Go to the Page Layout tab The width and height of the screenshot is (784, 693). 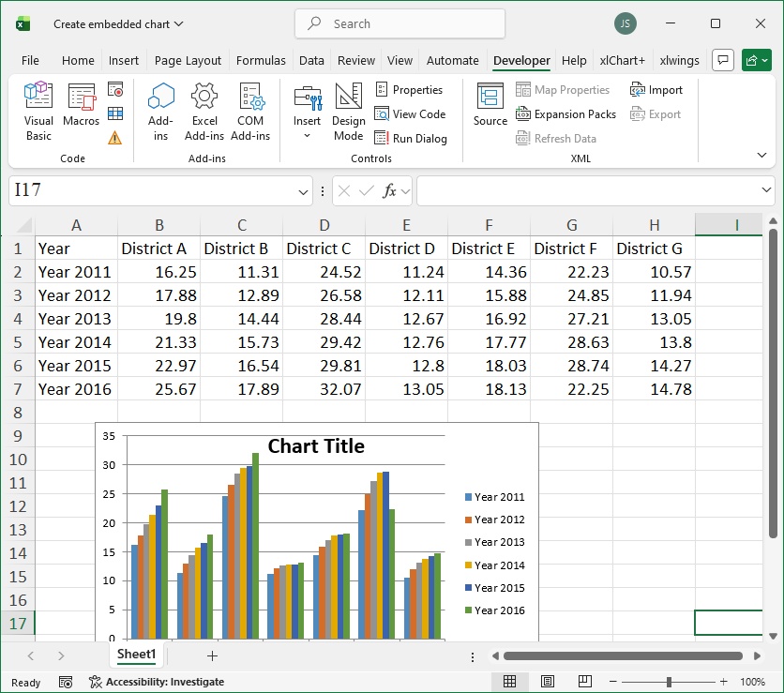(188, 61)
